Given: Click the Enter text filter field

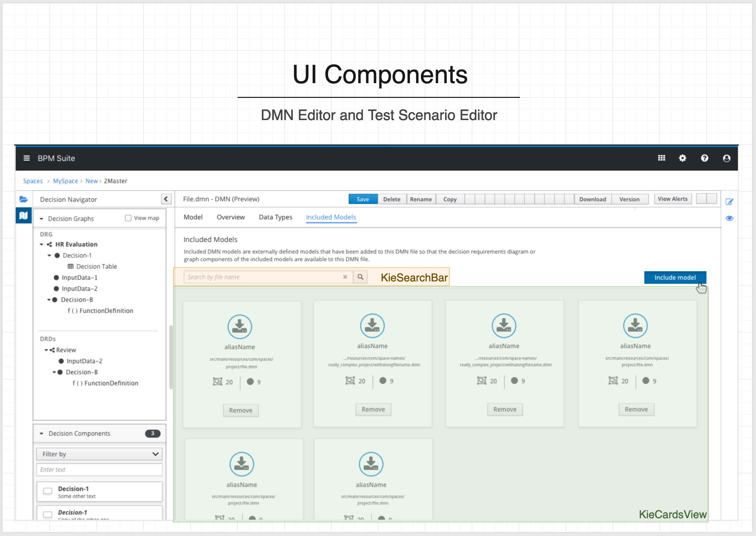Looking at the screenshot, I should 99,470.
